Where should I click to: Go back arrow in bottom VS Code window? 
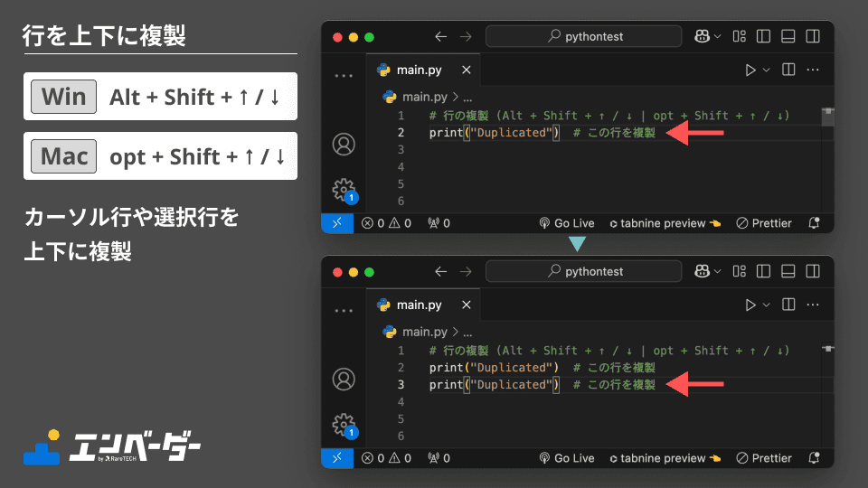[x=440, y=272]
